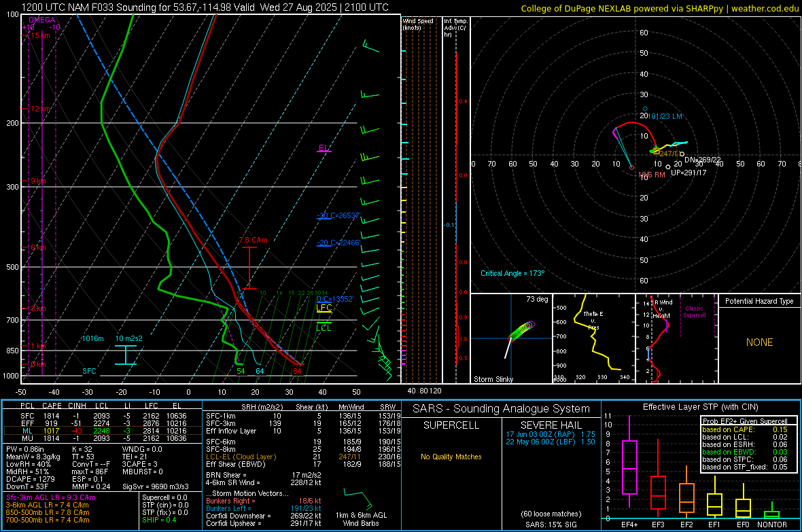Click the 73 deg slinky tilt value
Image resolution: width=802 pixels, height=532 pixels.
[x=537, y=299]
